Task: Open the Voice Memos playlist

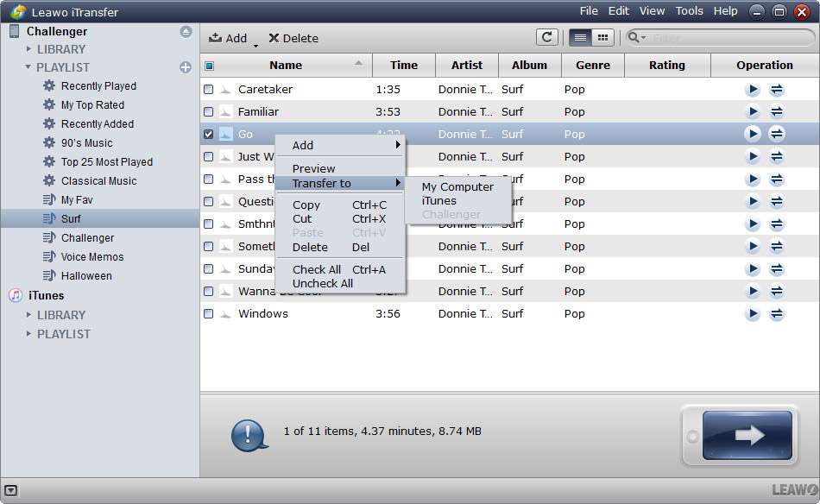Action: [92, 256]
